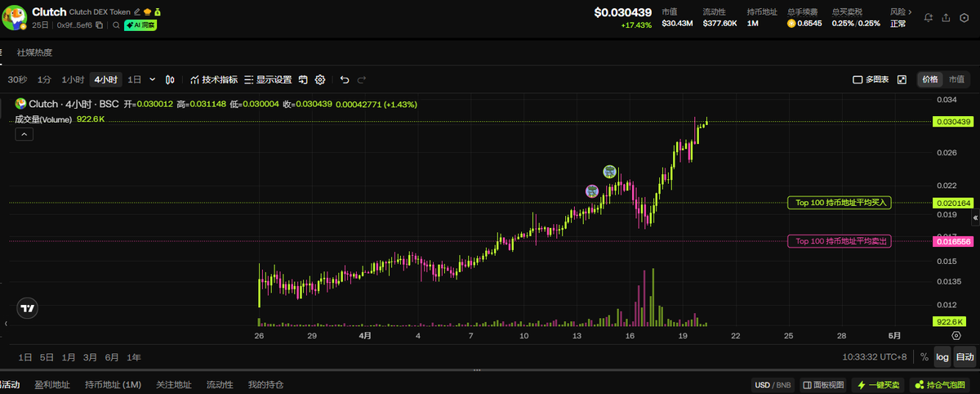Open timezone menu 10:33:32 UTC+8

874,357
